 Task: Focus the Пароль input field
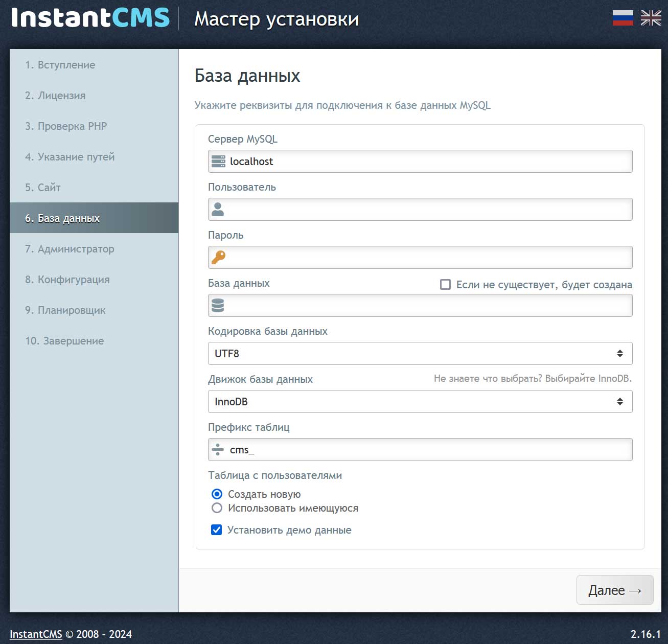coord(420,257)
